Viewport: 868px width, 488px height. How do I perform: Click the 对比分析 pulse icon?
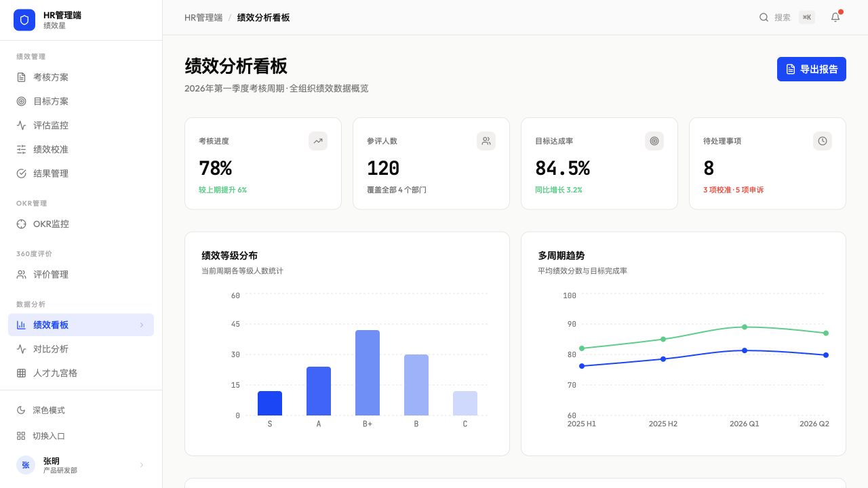click(x=21, y=349)
